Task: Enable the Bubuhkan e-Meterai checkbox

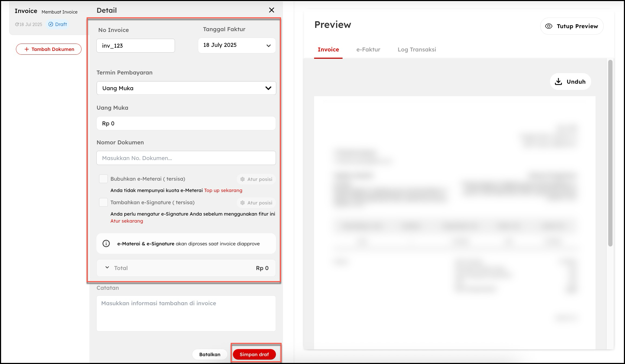Action: pos(103,179)
